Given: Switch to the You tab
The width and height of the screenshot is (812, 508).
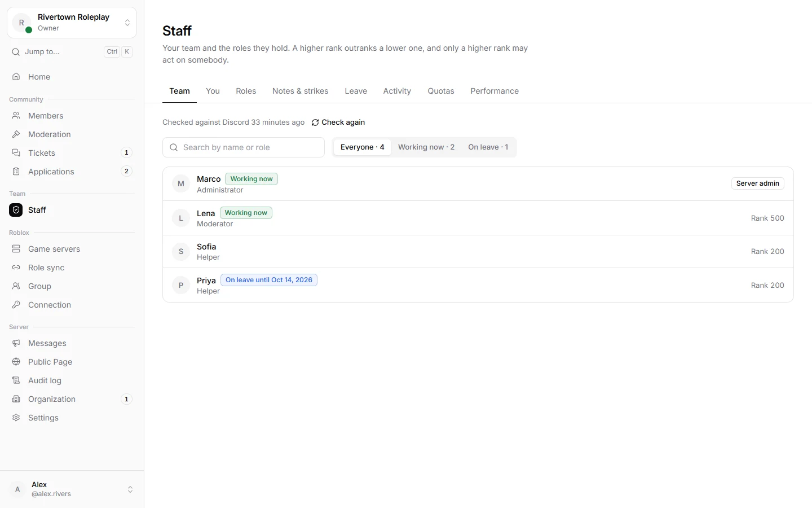Looking at the screenshot, I should pyautogui.click(x=213, y=91).
